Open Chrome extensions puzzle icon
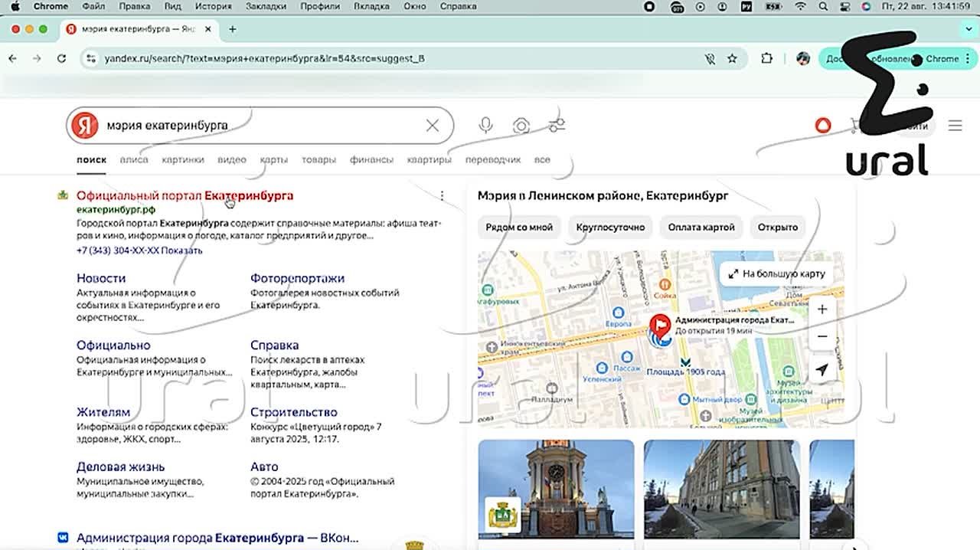The height and width of the screenshot is (550, 980). point(766,58)
